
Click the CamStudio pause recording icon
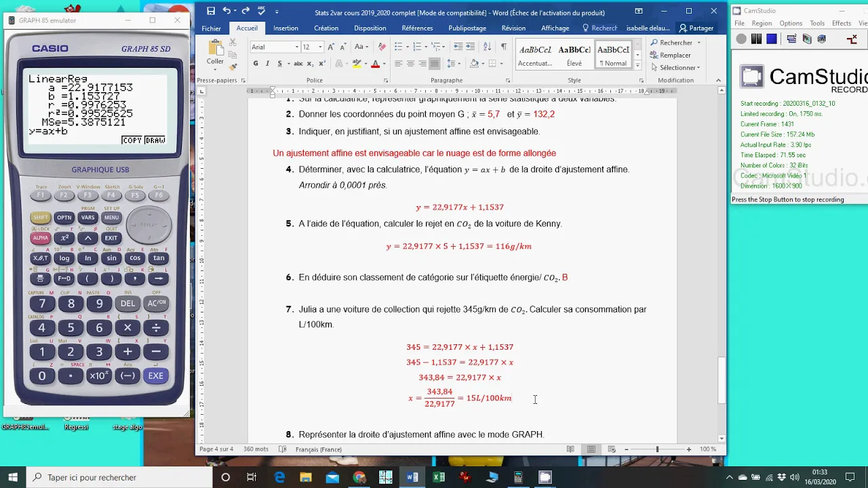click(x=756, y=39)
